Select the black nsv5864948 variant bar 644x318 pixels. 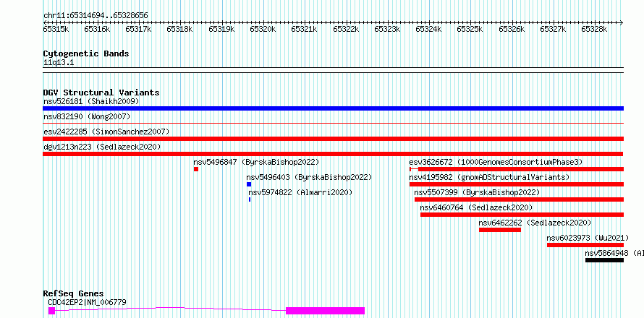(x=605, y=260)
